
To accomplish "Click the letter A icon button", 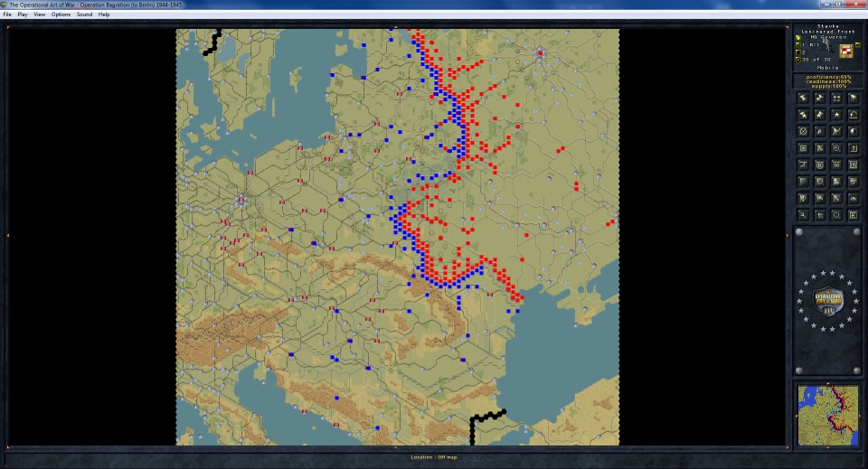I will tap(820, 131).
